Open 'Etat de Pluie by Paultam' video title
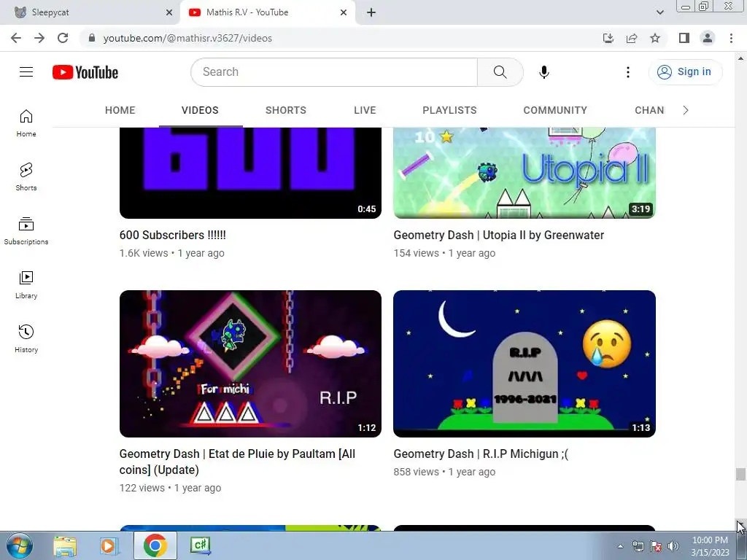 pos(237,462)
